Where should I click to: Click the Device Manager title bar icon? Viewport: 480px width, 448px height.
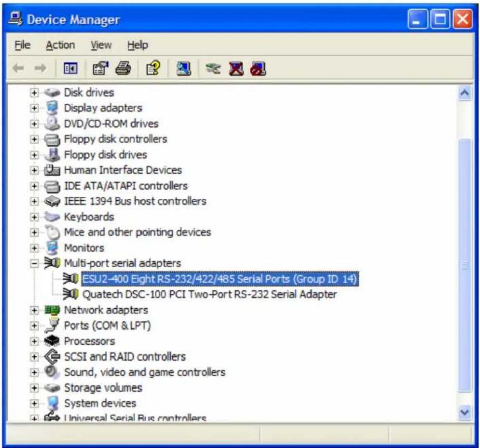coord(15,19)
